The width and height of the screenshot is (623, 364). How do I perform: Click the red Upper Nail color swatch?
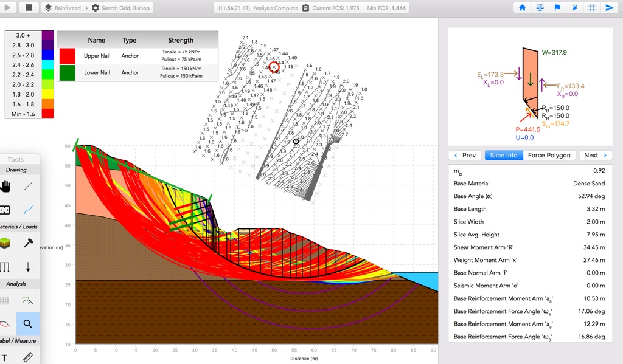coord(67,56)
